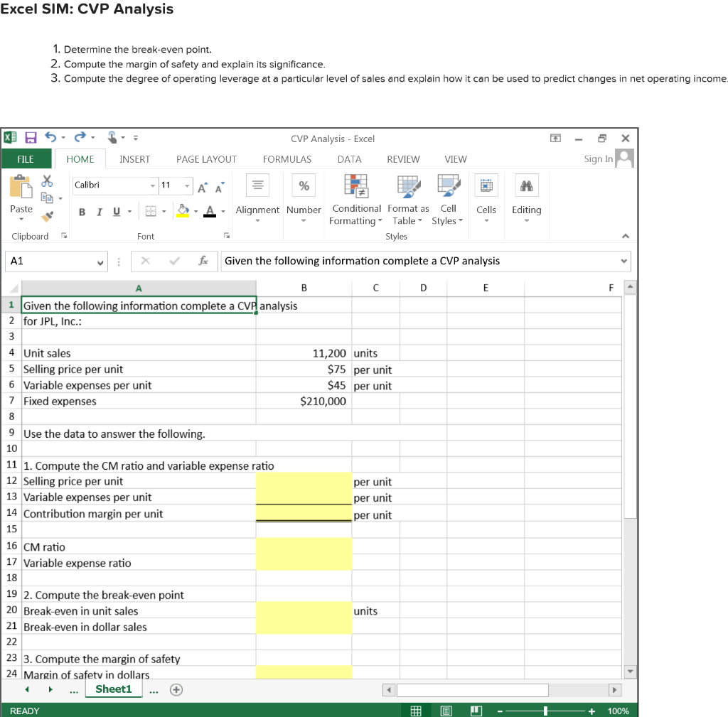This screenshot has width=728, height=717.
Task: Open Format as Table menu
Action: click(408, 200)
